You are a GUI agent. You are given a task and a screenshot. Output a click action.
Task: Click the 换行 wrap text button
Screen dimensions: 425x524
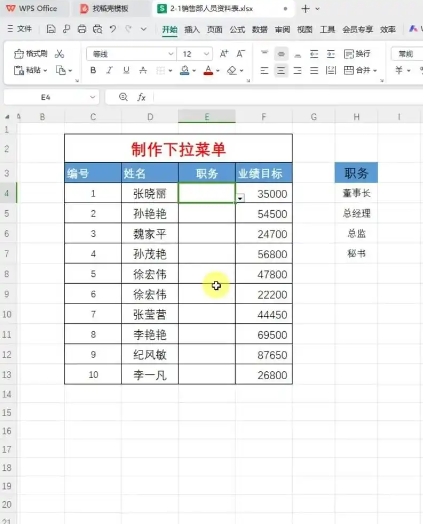coord(357,54)
